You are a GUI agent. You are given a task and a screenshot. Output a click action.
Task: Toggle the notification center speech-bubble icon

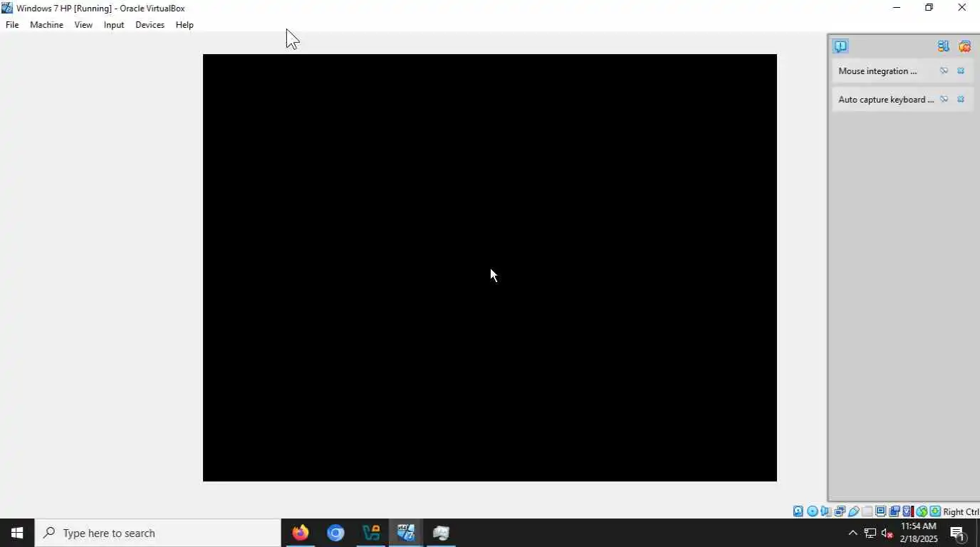pyautogui.click(x=840, y=46)
